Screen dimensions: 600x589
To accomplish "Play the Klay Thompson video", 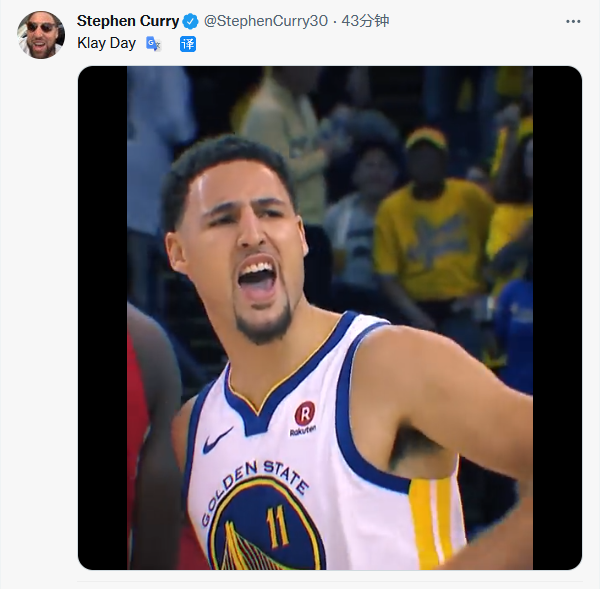I will [x=330, y=318].
